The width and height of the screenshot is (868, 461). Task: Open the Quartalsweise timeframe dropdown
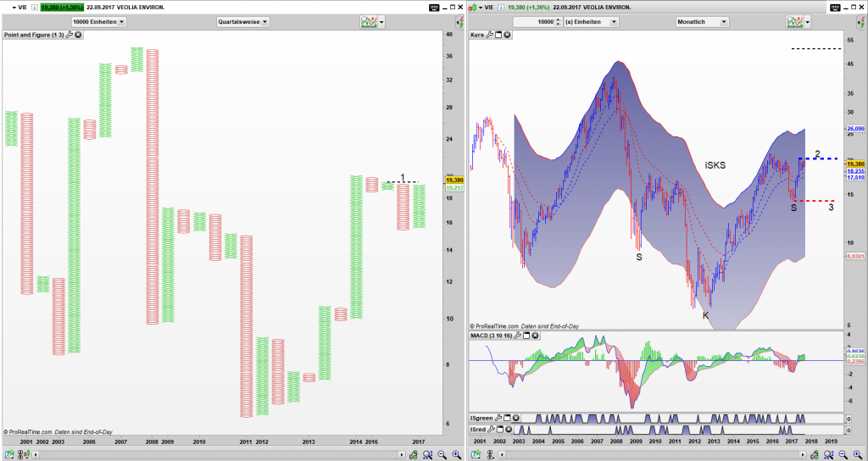pyautogui.click(x=243, y=21)
